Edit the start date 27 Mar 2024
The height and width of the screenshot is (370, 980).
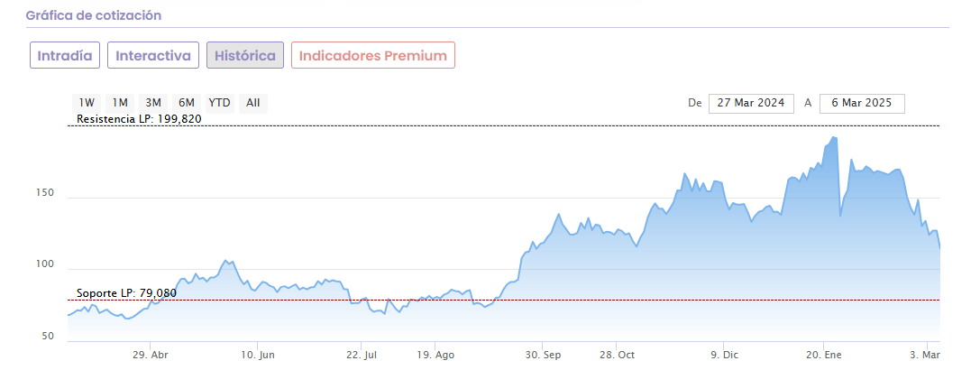[750, 103]
